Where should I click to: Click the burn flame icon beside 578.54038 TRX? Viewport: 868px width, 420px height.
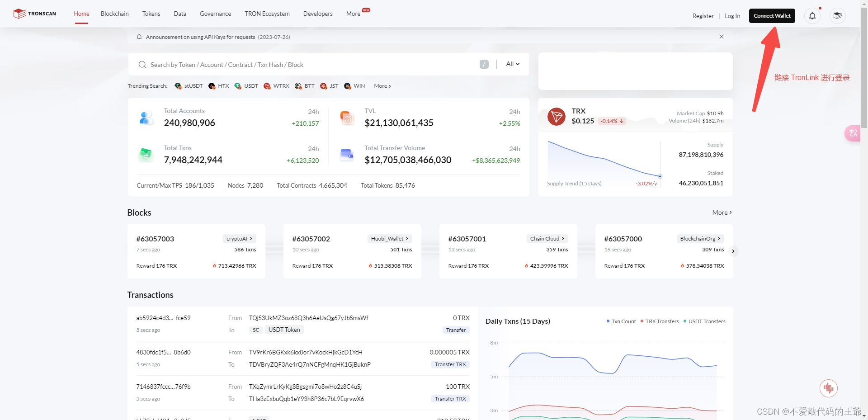point(682,266)
